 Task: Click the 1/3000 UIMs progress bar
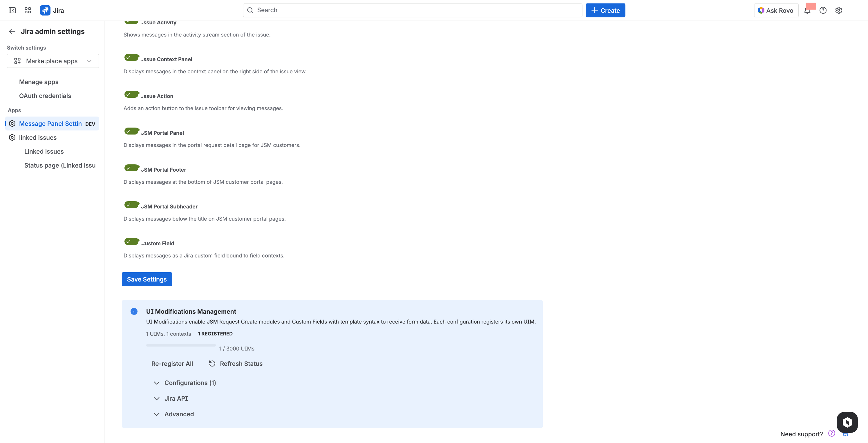(x=181, y=345)
